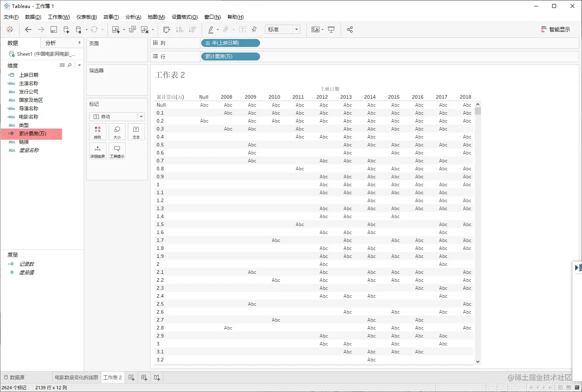
Task: Open the fit dropdown showing 标准
Action: point(282,29)
